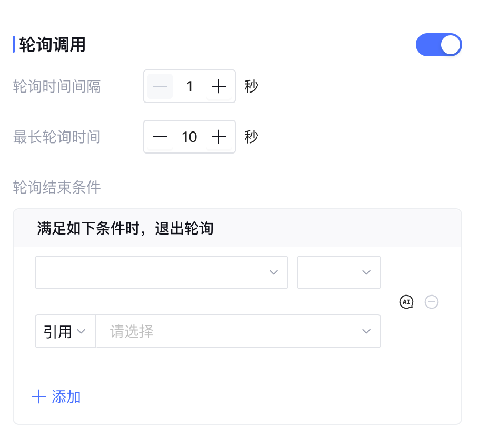This screenshot has width=479, height=448.
Task: Open the condition operator dropdown
Action: (x=338, y=272)
